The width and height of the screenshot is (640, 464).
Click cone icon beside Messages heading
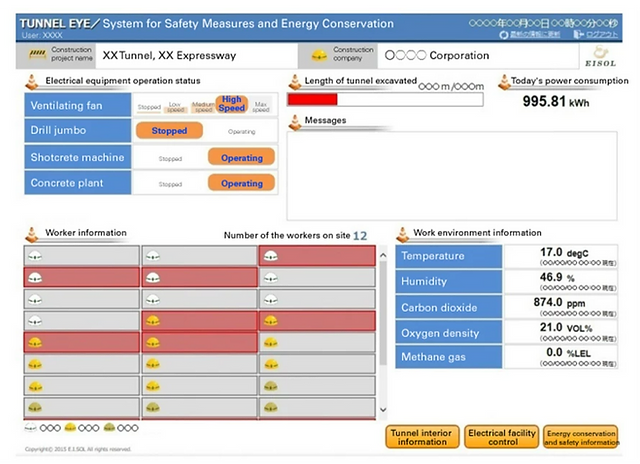tap(295, 122)
